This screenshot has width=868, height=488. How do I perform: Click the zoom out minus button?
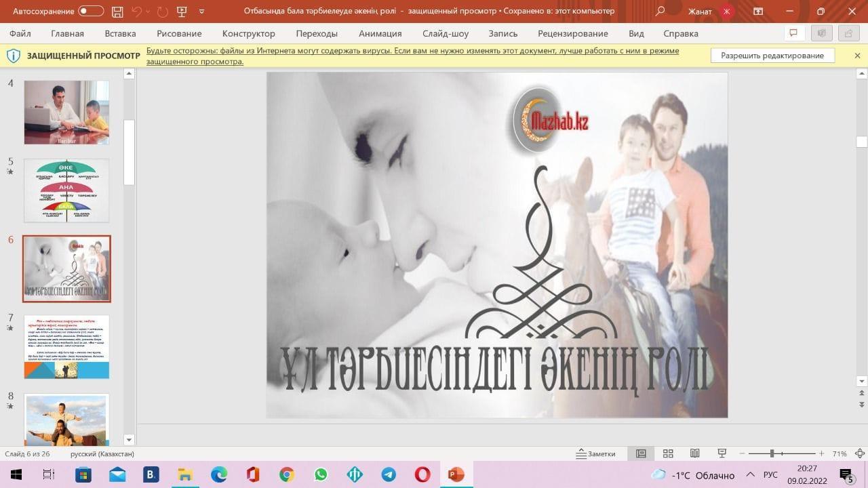pyautogui.click(x=743, y=453)
